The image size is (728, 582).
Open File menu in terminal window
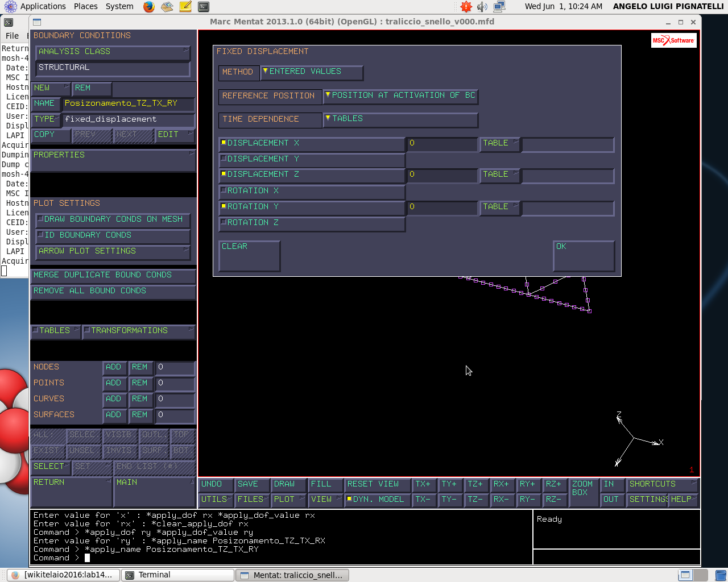pos(12,35)
